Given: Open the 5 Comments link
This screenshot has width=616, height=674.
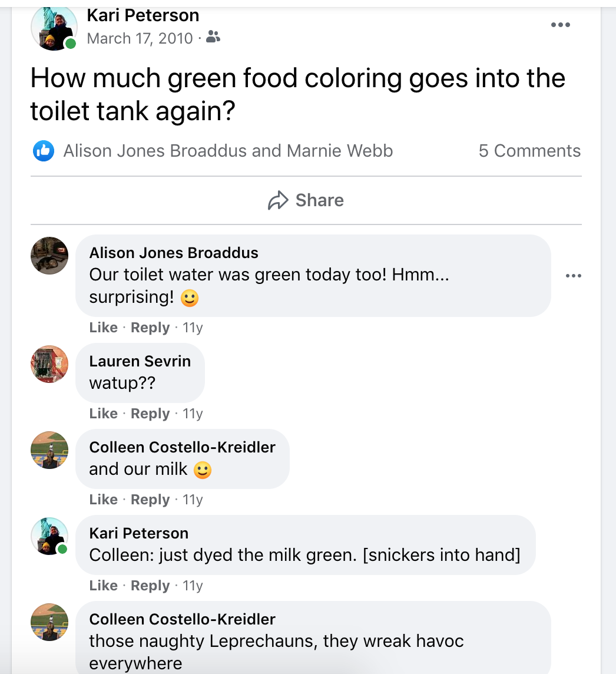Looking at the screenshot, I should click(529, 151).
